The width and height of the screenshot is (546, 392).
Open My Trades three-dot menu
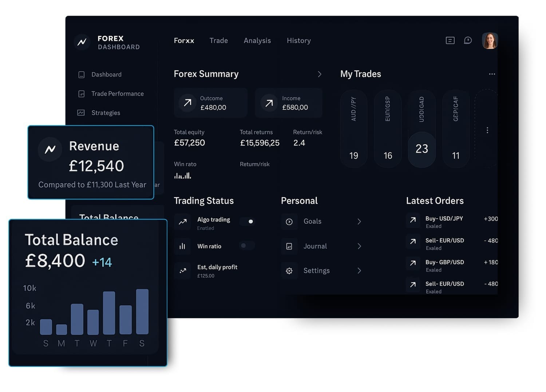pyautogui.click(x=492, y=74)
